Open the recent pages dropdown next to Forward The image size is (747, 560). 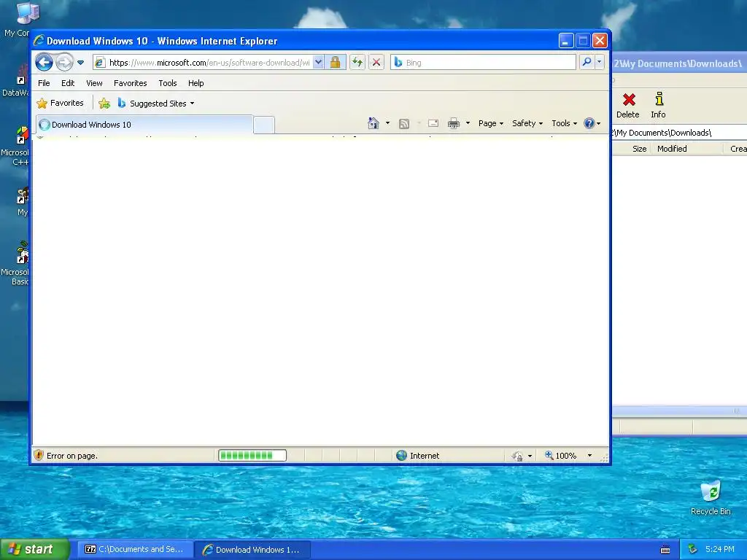pos(80,63)
